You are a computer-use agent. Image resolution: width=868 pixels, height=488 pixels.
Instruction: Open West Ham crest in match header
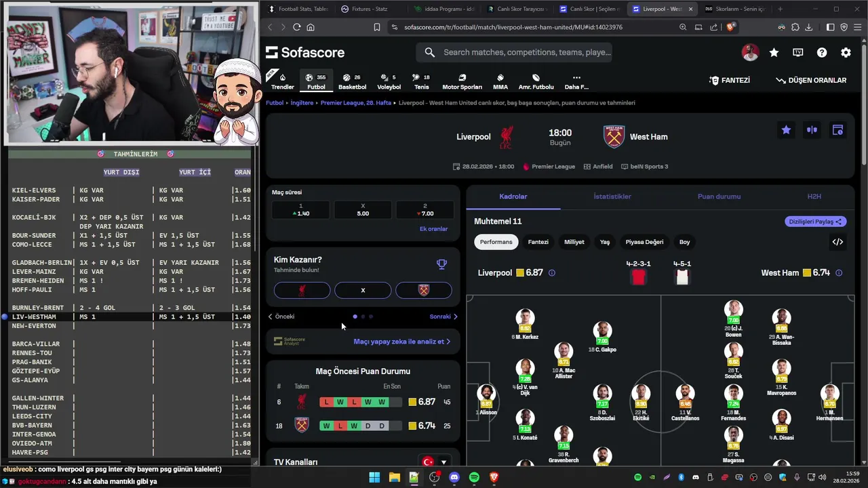tap(614, 137)
